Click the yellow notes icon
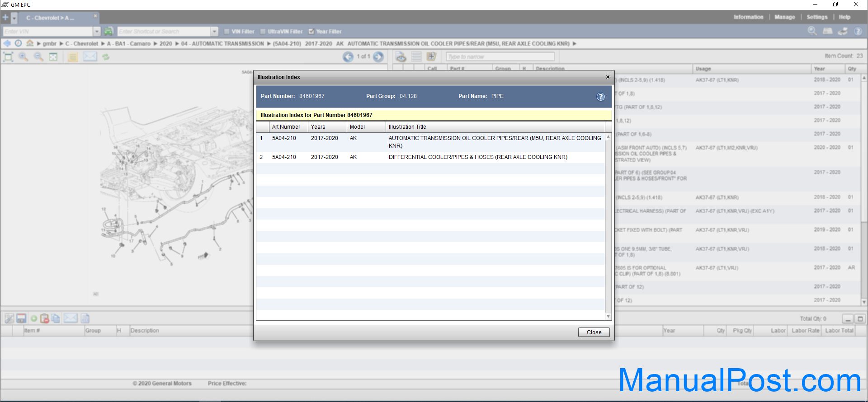 pyautogui.click(x=73, y=56)
